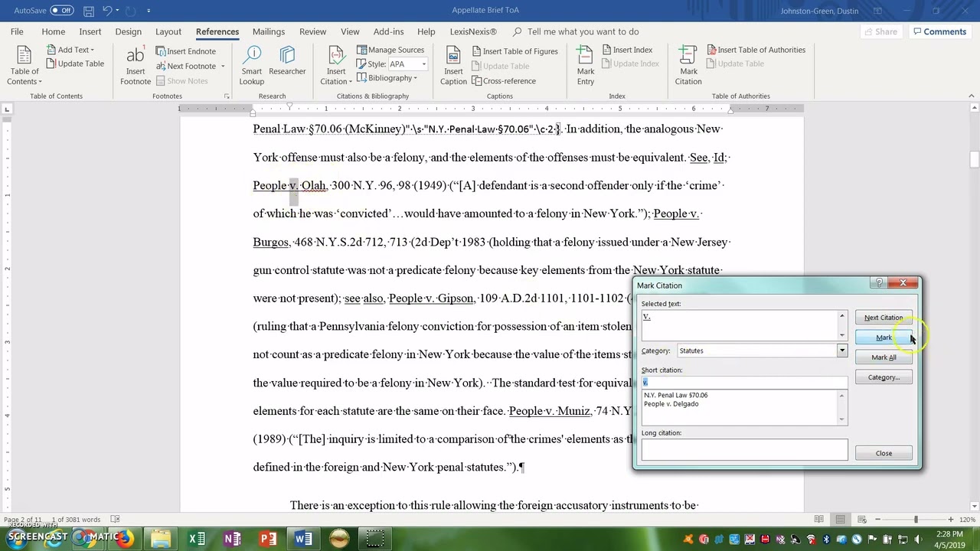Select 'N.Y. Penal Law §70.06' in the list
980x551 pixels.
tap(676, 396)
